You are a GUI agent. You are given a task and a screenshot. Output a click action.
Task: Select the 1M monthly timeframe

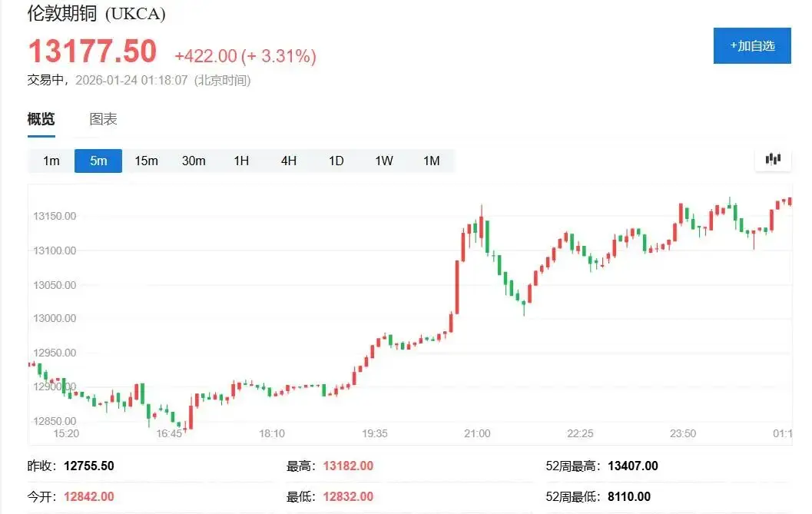(431, 161)
